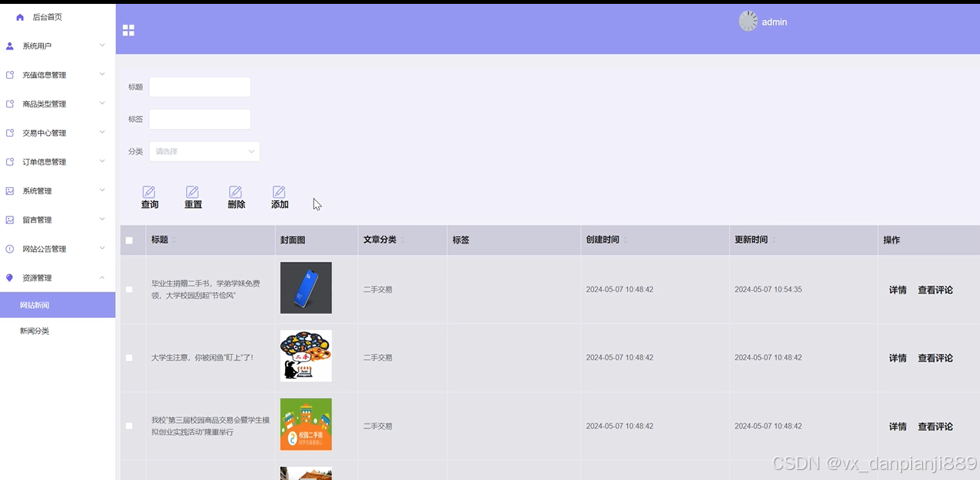Toggle the select-all checkbox in table header
980x480 pixels.
pos(129,240)
